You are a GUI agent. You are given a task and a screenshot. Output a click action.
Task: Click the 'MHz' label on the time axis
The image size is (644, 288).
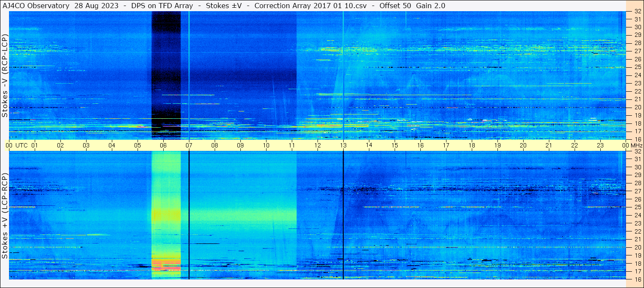[x=636, y=145]
